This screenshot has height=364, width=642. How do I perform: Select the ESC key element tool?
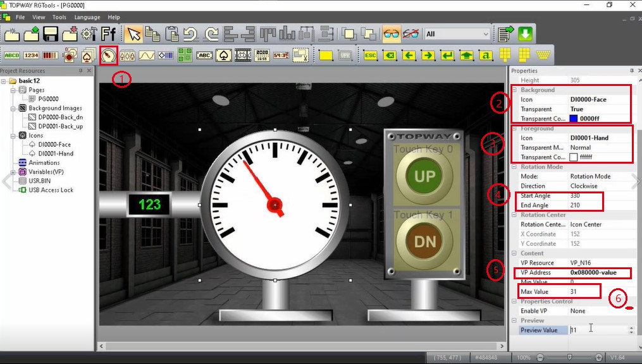(370, 55)
